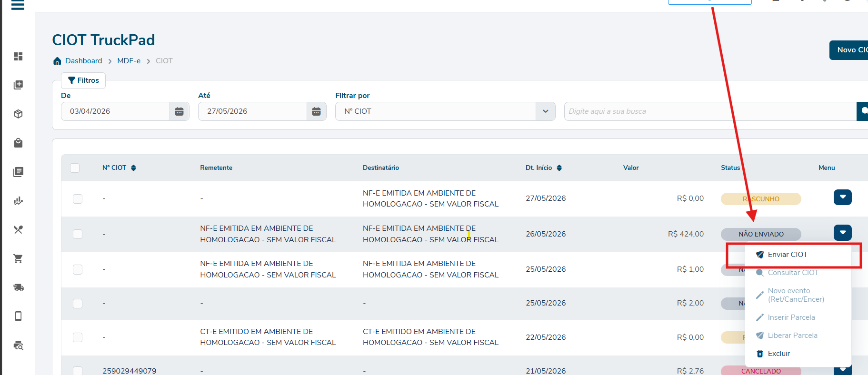This screenshot has height=375, width=868.
Task: Click the Destinatário column header
Action: click(x=381, y=168)
